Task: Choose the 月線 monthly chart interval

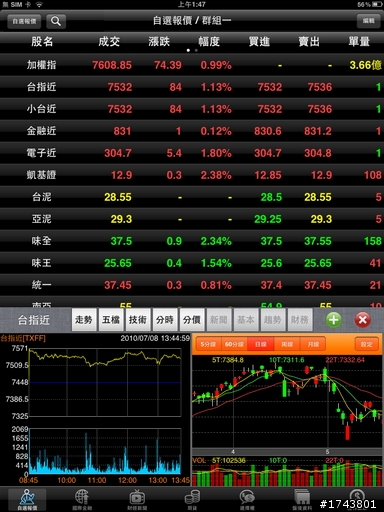Action: tap(313, 344)
